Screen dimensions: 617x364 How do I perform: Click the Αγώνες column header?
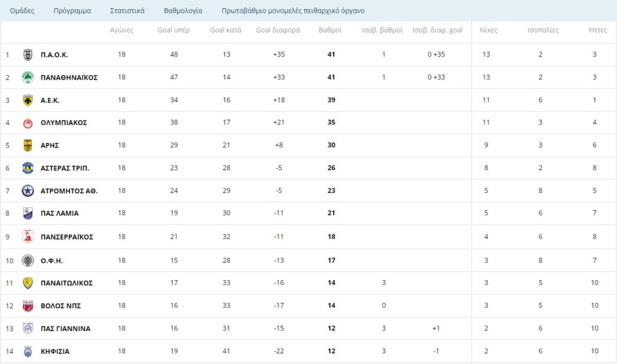[x=122, y=30]
